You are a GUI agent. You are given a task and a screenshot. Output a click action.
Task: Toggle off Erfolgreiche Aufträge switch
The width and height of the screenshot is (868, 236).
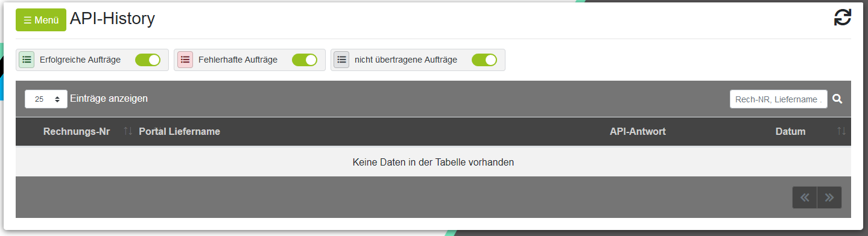coord(148,60)
